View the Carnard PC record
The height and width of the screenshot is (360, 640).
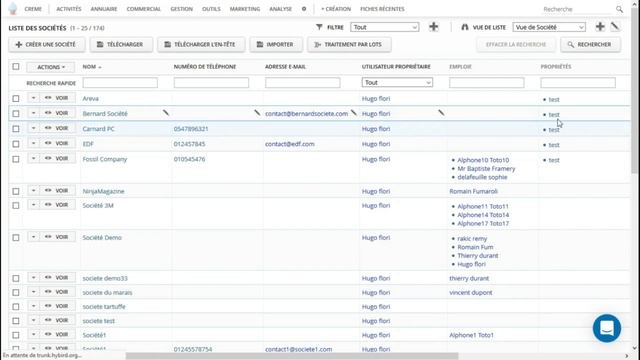pos(58,128)
